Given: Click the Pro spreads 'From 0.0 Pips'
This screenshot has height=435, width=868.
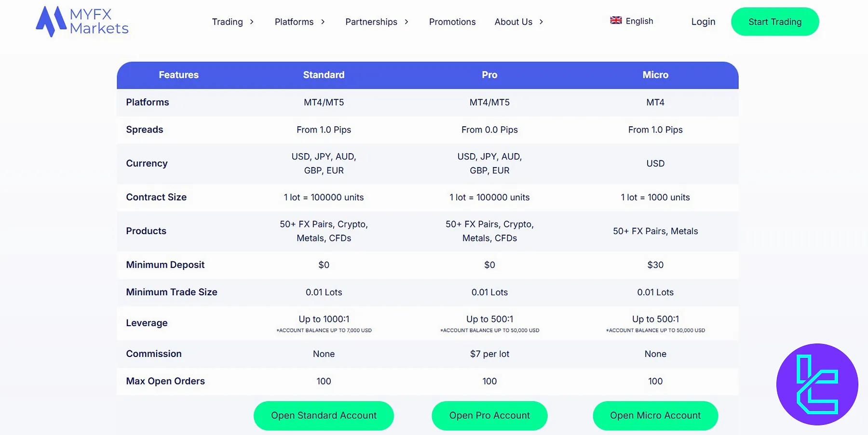Looking at the screenshot, I should (x=489, y=130).
